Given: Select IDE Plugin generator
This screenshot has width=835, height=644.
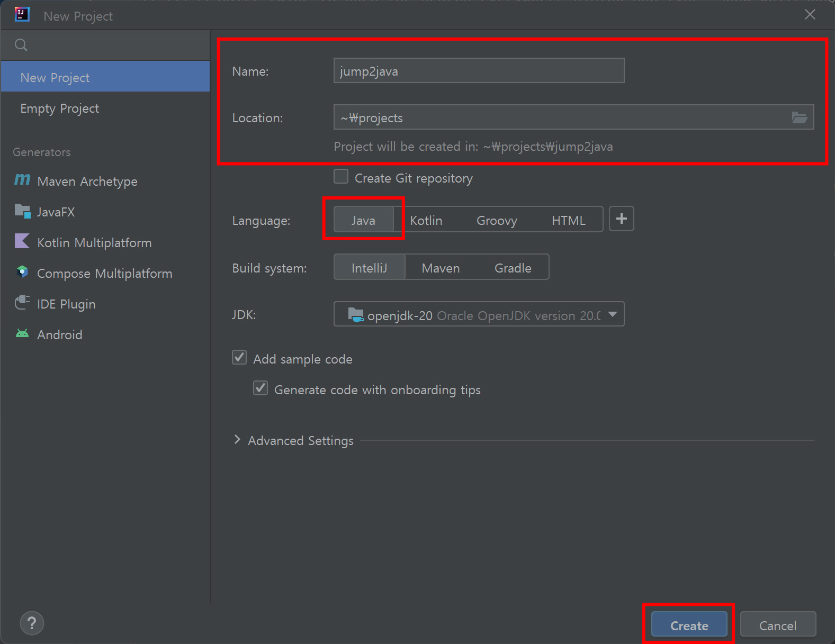Looking at the screenshot, I should (105, 303).
